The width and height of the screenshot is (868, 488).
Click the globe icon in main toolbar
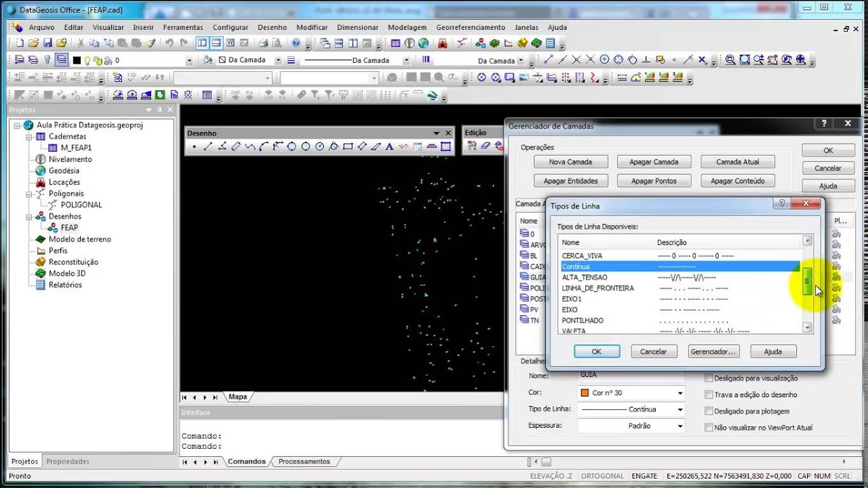click(424, 43)
